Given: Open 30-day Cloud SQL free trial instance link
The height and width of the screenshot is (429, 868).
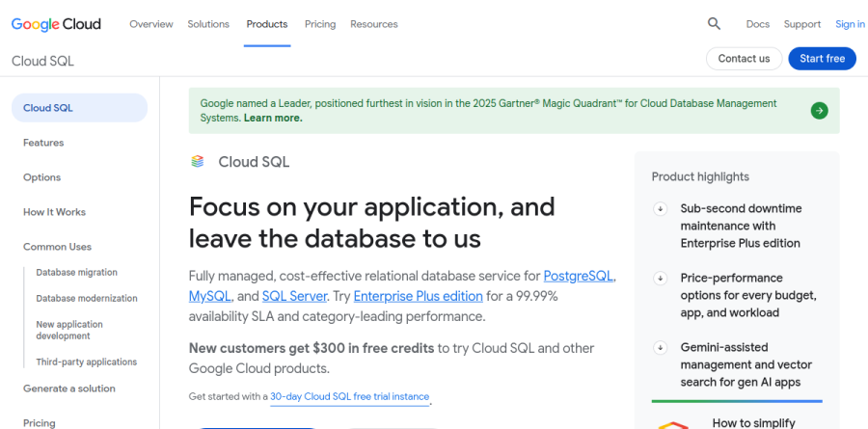Looking at the screenshot, I should click(x=350, y=396).
